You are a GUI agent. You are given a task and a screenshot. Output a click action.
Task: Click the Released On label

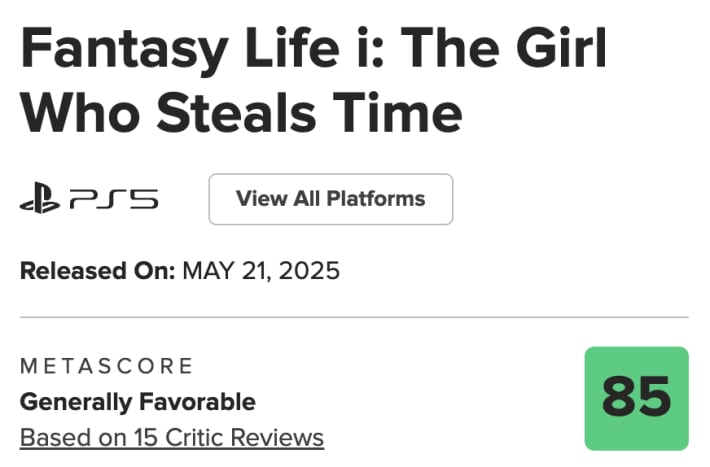click(x=97, y=271)
